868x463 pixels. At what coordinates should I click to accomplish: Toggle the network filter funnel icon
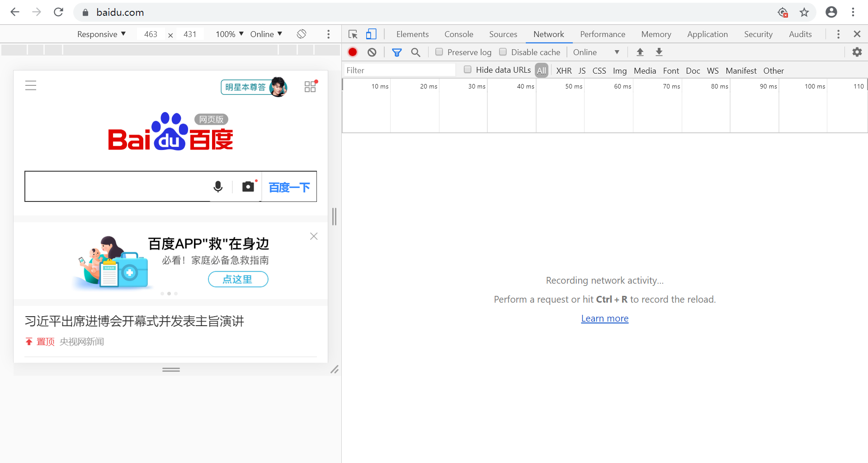coord(396,52)
